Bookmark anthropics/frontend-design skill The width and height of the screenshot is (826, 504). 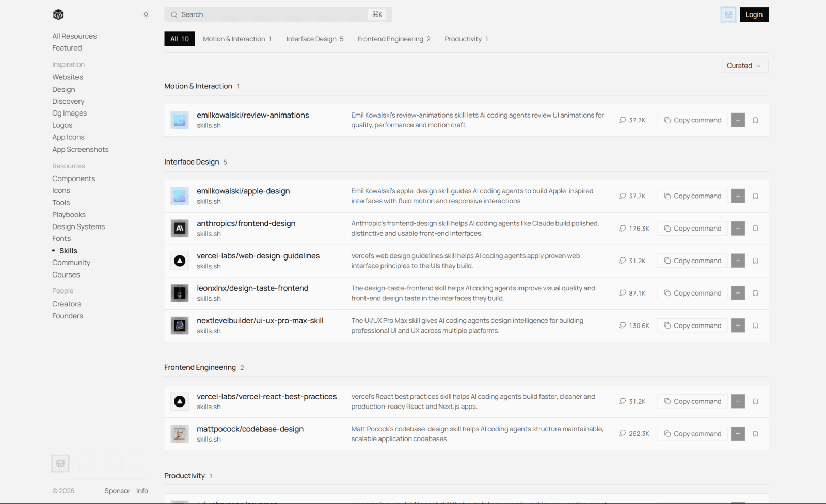point(755,229)
